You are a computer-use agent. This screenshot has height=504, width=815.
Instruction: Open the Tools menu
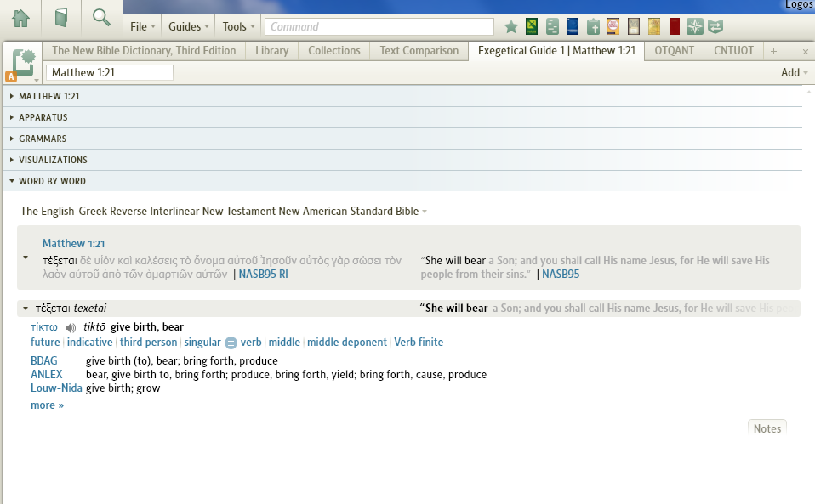(x=238, y=26)
